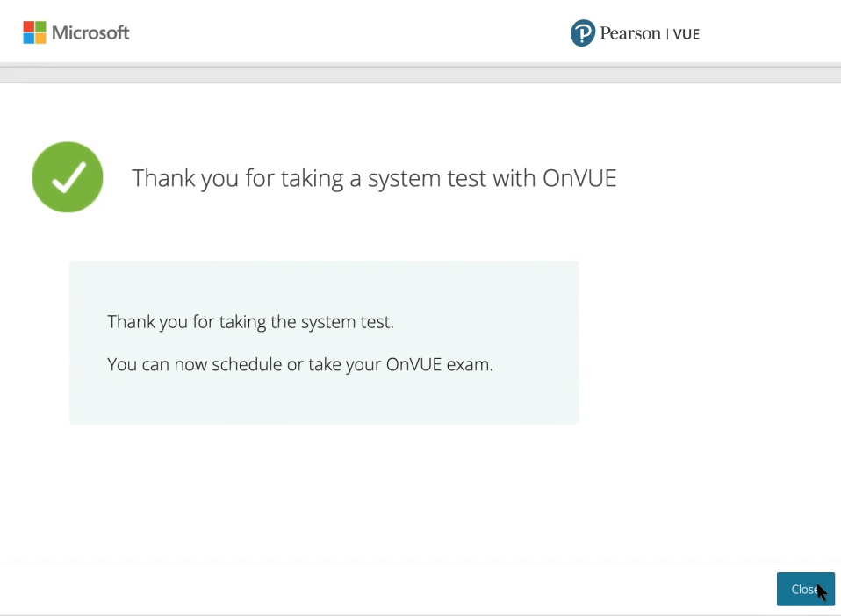Click the Pearson wordmark text

pos(629,33)
